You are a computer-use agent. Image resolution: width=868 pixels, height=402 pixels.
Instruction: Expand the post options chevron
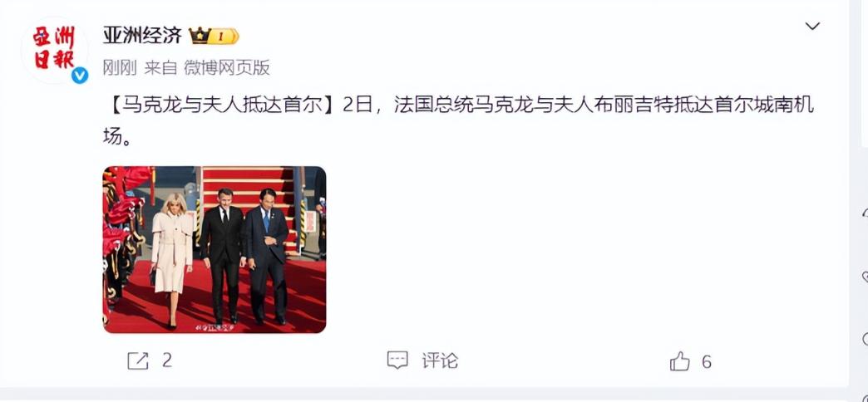click(812, 26)
